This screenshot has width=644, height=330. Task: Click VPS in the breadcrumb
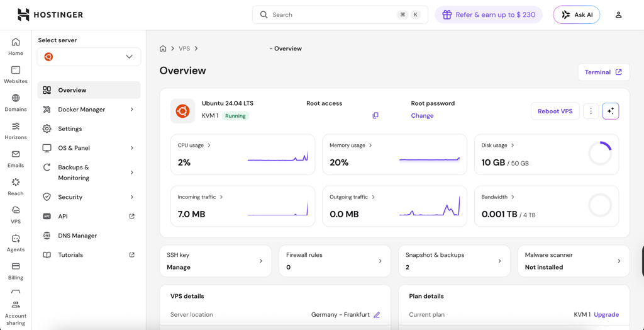click(184, 48)
